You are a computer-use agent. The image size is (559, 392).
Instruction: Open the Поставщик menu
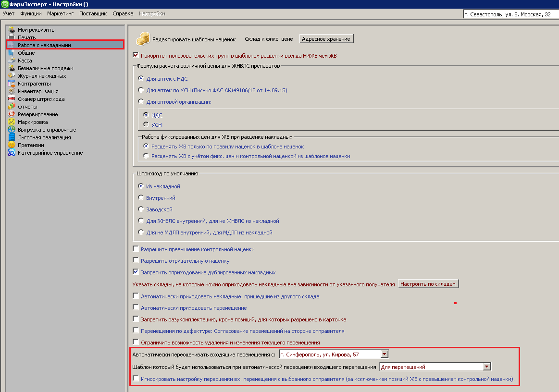pyautogui.click(x=93, y=13)
